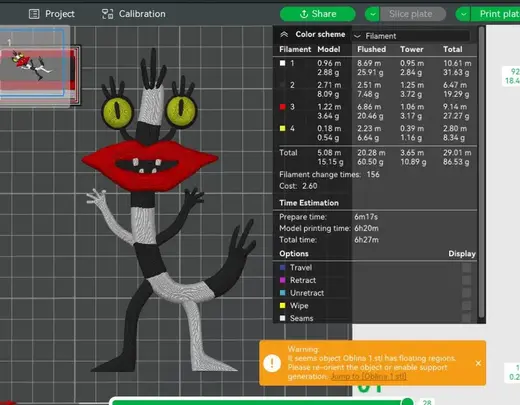Screen dimensions: 520x405
Task: Click filament 1 white color swatch
Action: tap(283, 63)
